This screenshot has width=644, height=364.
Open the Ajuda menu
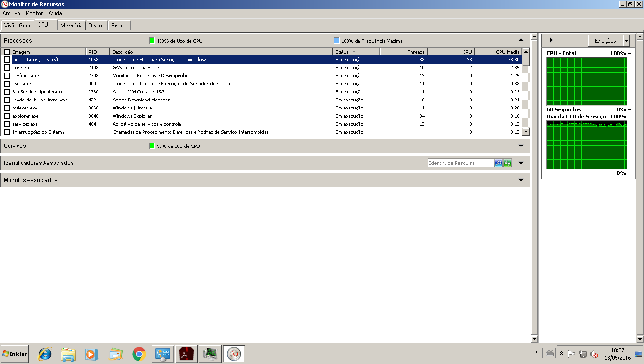(55, 13)
